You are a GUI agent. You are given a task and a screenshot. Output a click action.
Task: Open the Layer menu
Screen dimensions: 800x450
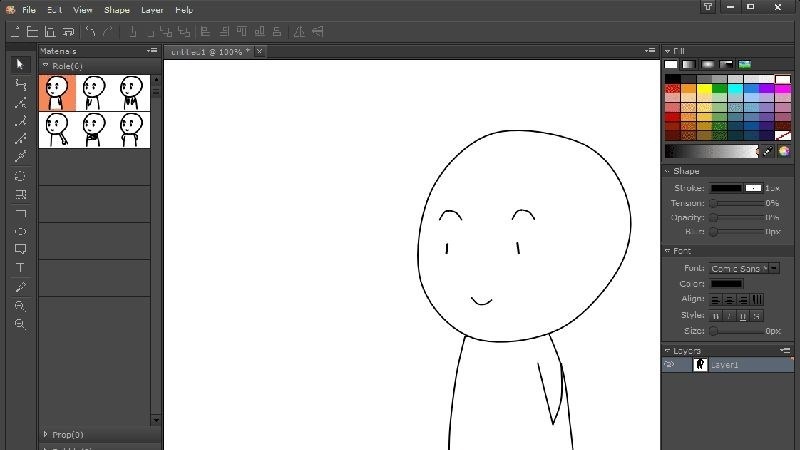152,10
